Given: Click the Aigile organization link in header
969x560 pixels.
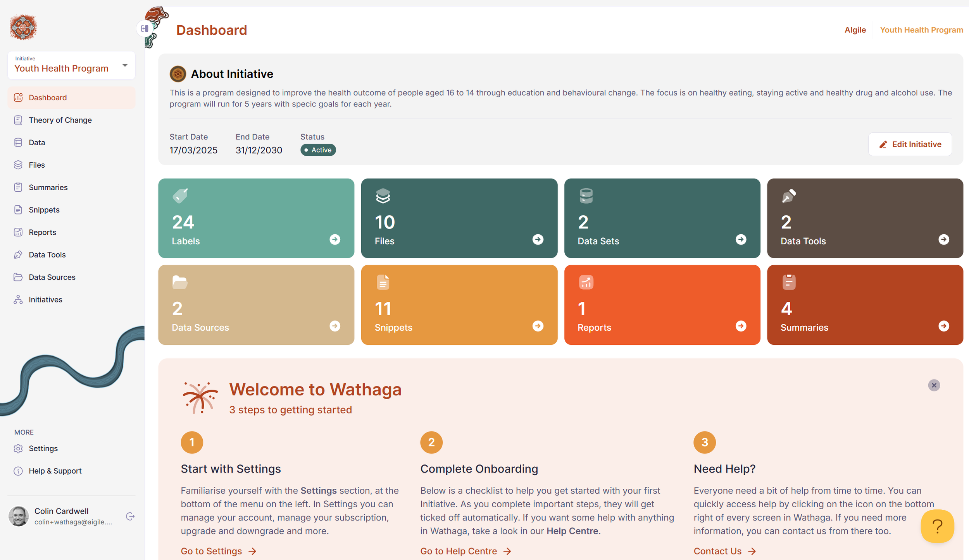Looking at the screenshot, I should pos(855,30).
